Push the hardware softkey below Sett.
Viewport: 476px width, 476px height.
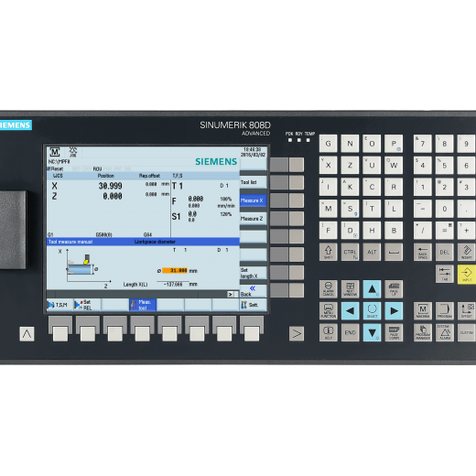(252, 333)
